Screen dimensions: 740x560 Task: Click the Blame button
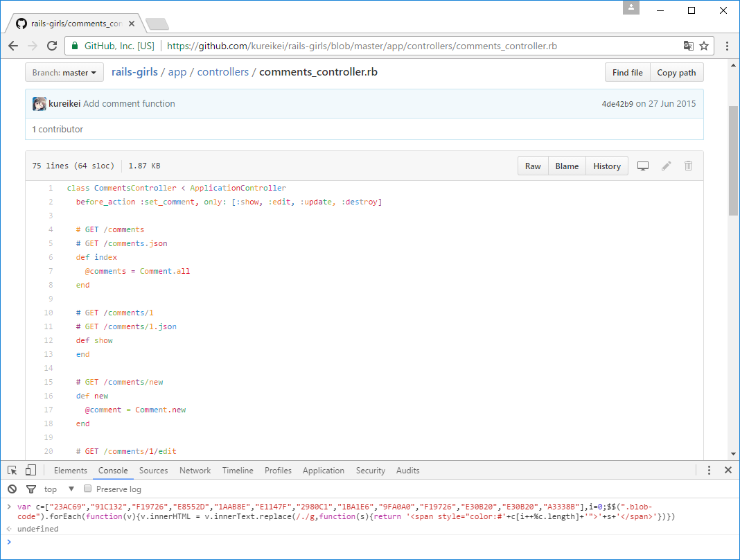567,166
